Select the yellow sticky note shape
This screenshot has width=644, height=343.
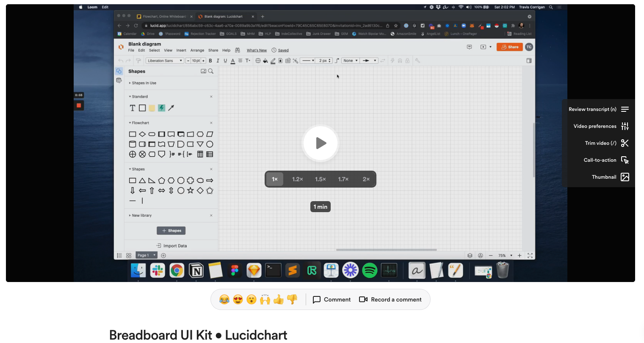152,108
